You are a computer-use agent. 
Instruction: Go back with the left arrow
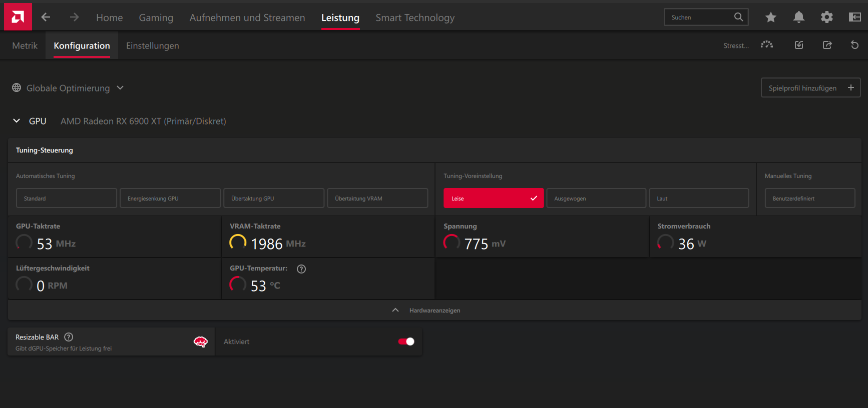click(46, 17)
